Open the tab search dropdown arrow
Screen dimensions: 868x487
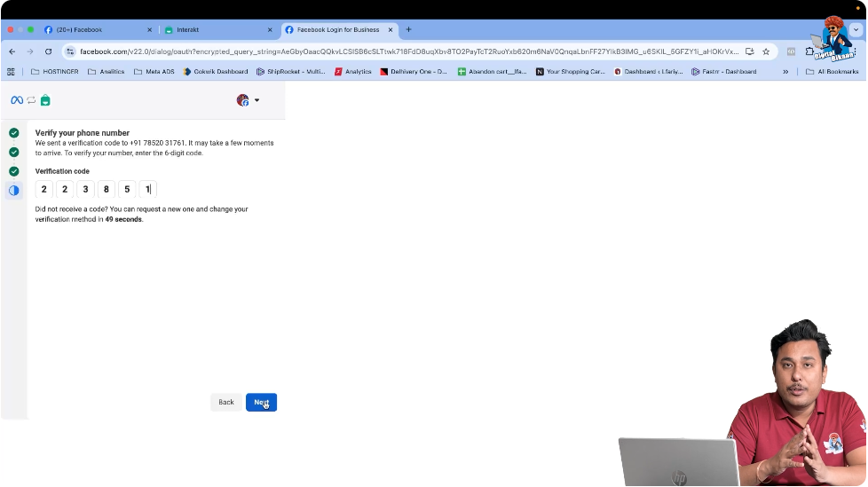pos(856,30)
